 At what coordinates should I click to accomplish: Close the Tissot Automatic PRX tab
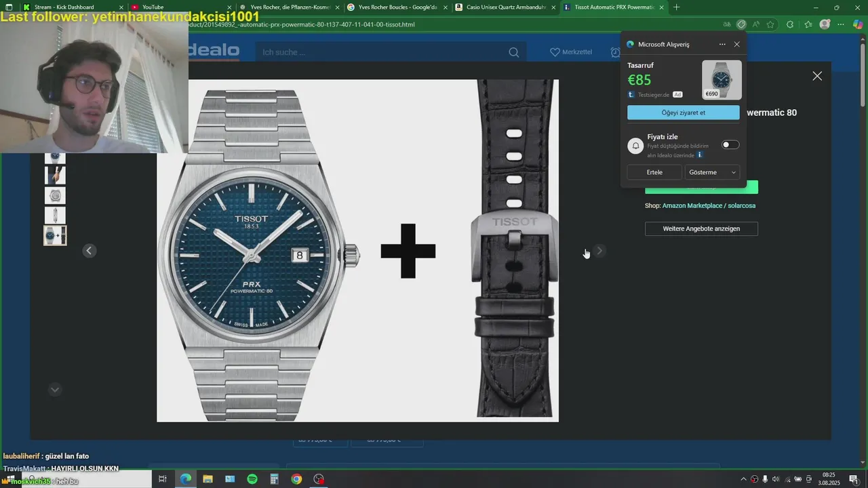661,7
